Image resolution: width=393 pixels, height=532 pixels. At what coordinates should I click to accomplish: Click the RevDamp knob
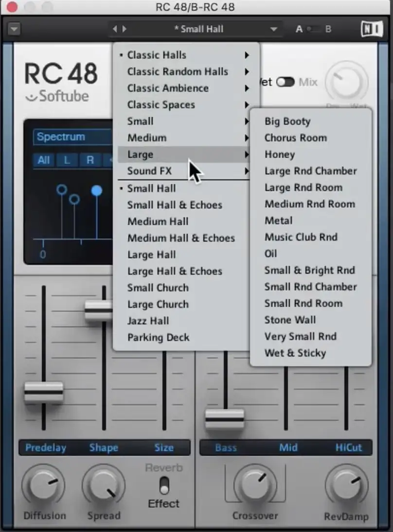[x=346, y=486]
